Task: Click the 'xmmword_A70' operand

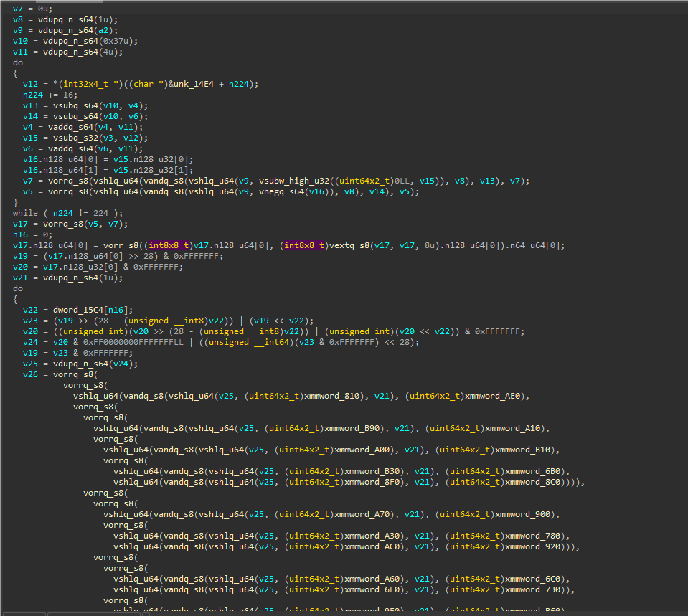Action: pos(362,514)
